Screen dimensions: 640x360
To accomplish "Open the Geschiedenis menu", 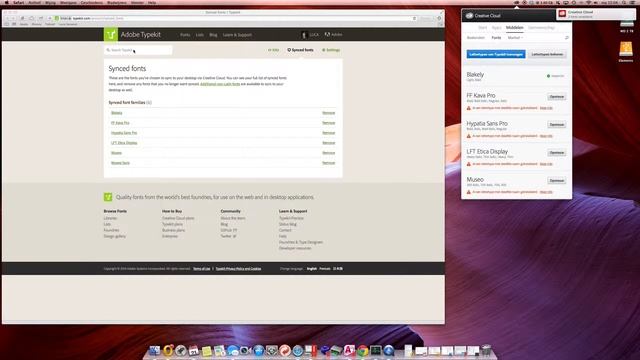I will pyautogui.click(x=92, y=2).
